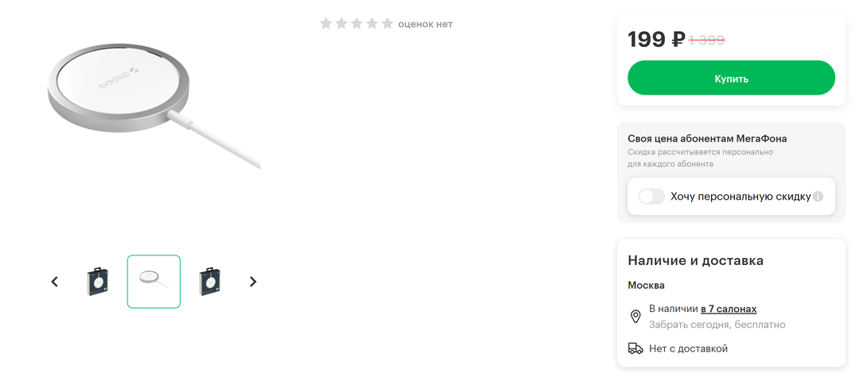Toggle the 'Хочу персональную скидку' switch

651,197
